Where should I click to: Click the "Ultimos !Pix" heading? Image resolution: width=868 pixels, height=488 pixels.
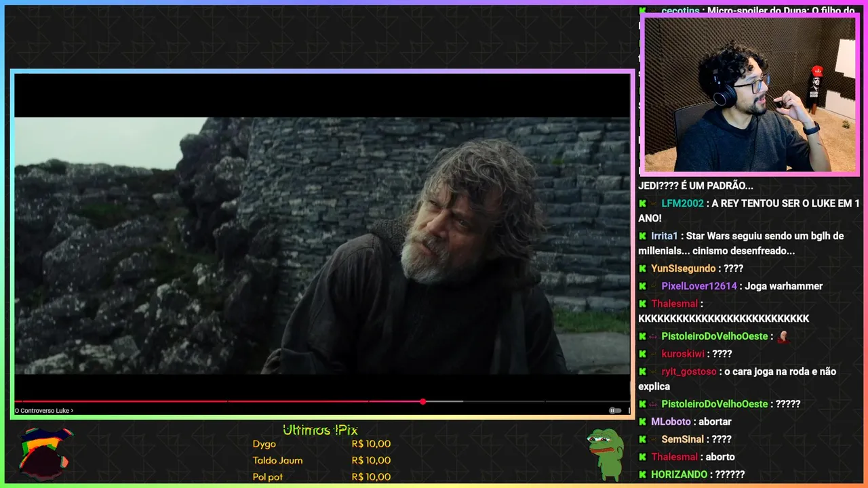coord(320,430)
